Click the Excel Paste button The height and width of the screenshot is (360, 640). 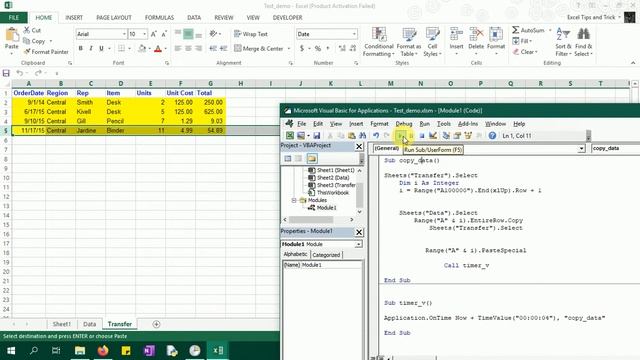[11, 39]
